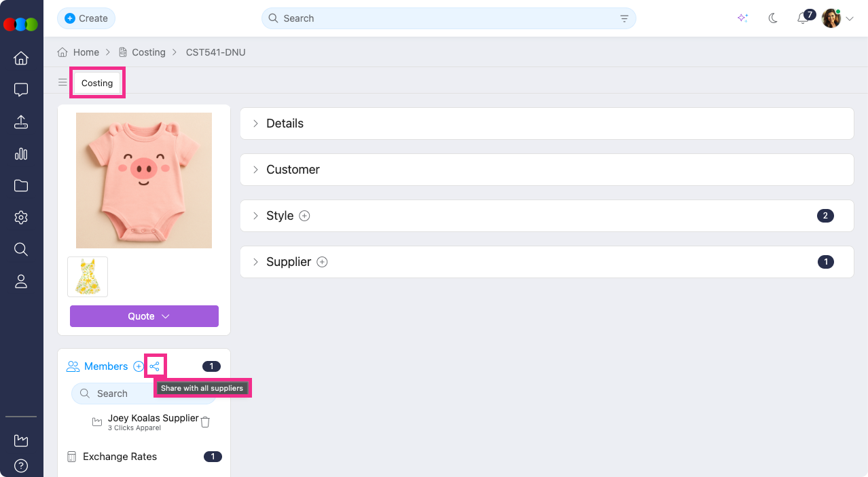Image resolution: width=868 pixels, height=477 pixels.
Task: Open the Search magnifier in the sidebar
Action: click(21, 250)
